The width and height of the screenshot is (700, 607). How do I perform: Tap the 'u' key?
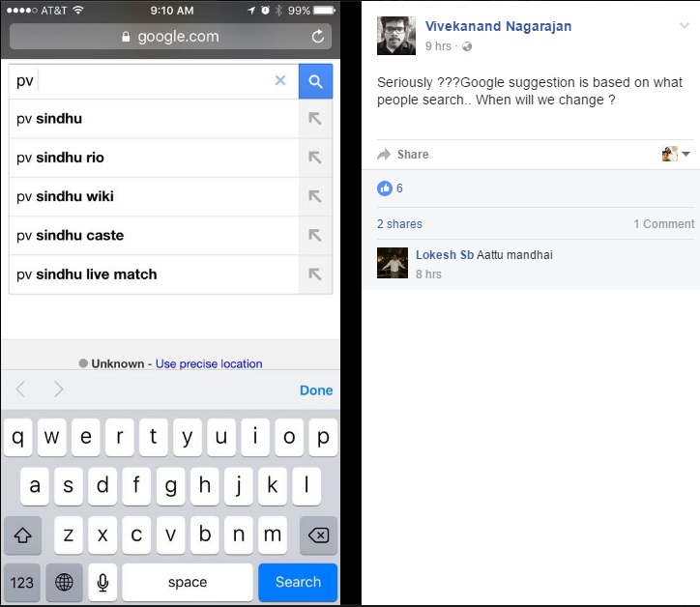[x=221, y=437]
